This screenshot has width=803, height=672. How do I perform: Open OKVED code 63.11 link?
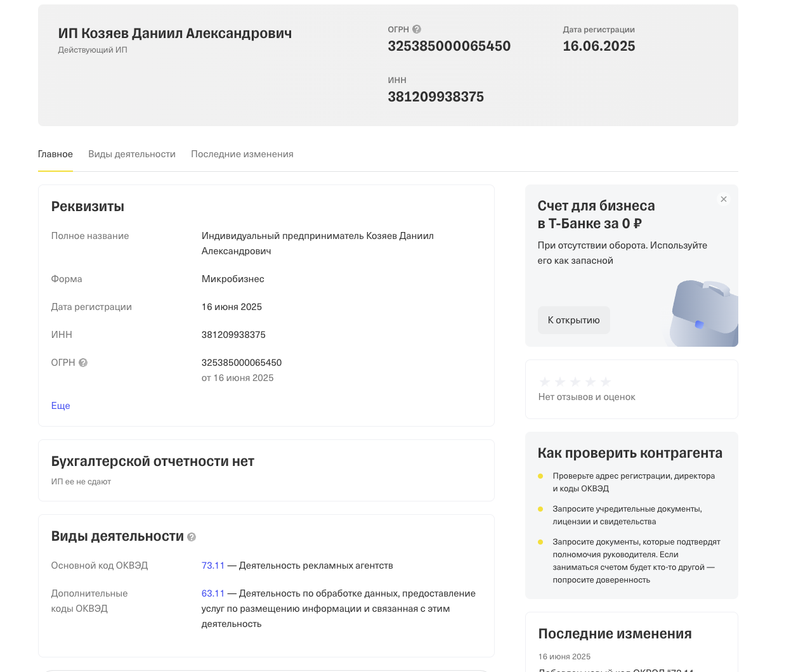[213, 593]
